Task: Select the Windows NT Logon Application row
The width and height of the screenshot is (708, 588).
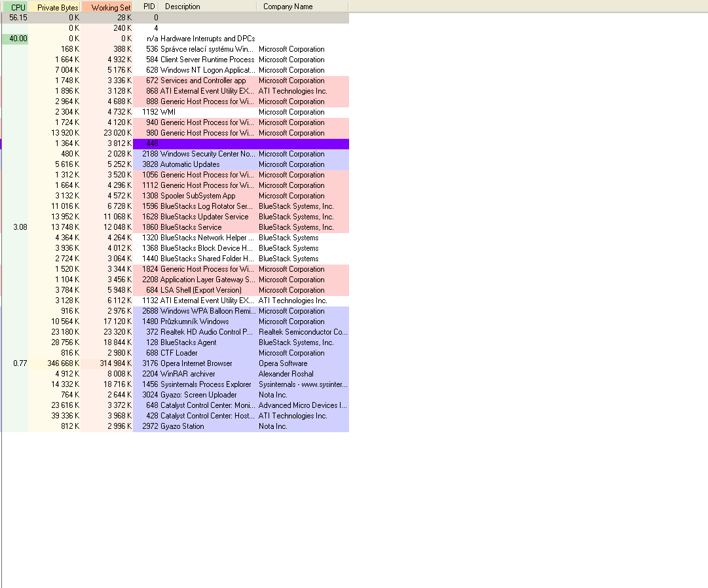Action: pyautogui.click(x=175, y=70)
